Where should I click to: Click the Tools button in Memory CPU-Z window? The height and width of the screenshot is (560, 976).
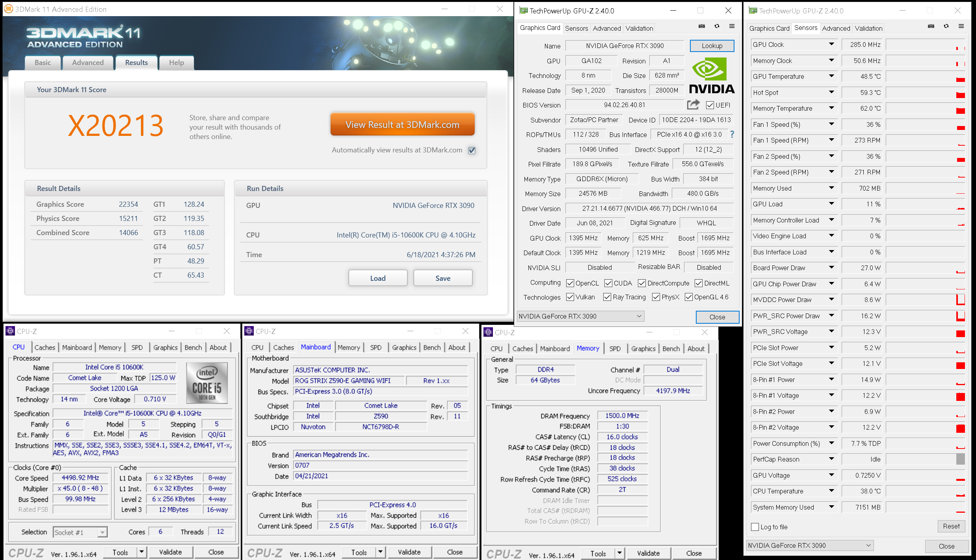(x=598, y=553)
